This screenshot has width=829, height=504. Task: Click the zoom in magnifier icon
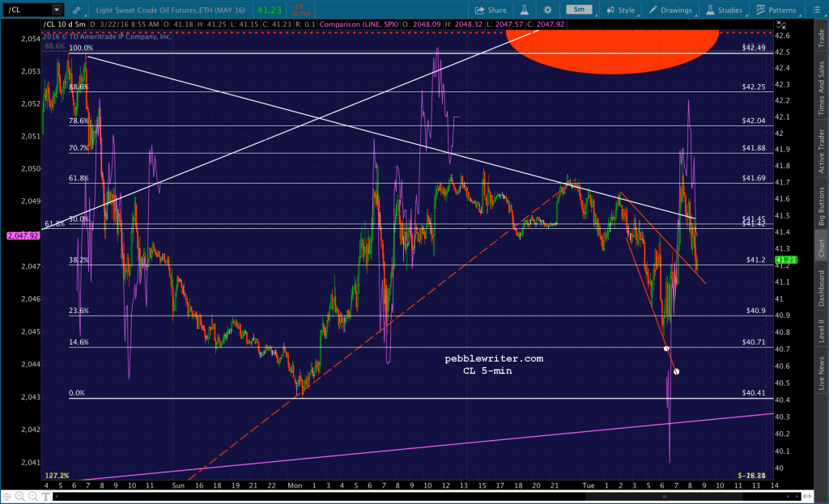[x=19, y=497]
